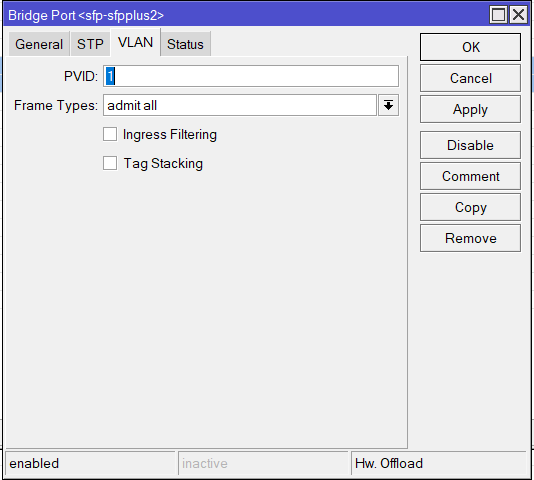Select the VLAN tab
The height and width of the screenshot is (480, 534).
pos(135,43)
